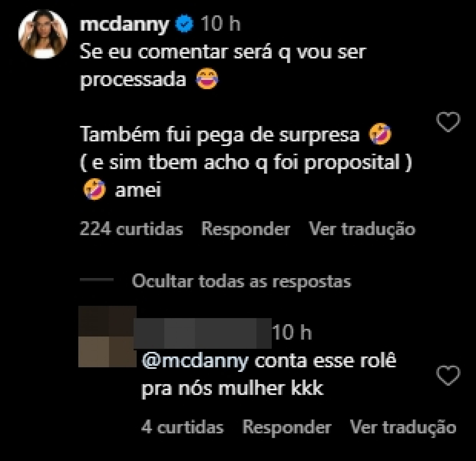
Task: Click Ver tradução under the reply
Action: click(403, 427)
